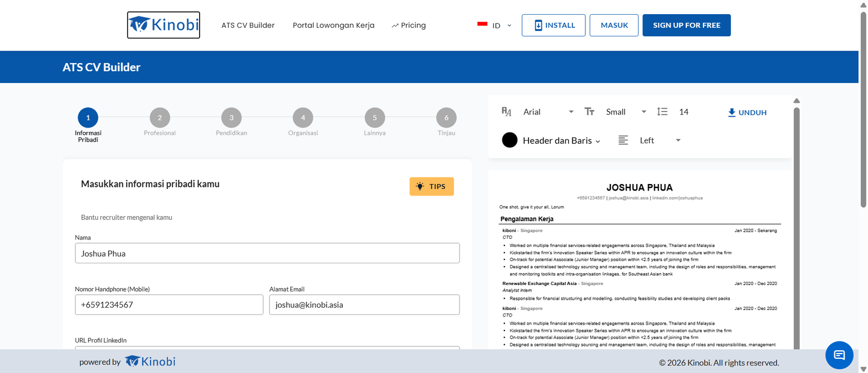
Task: Open Portal Lowongan Kerja link
Action: (x=334, y=26)
